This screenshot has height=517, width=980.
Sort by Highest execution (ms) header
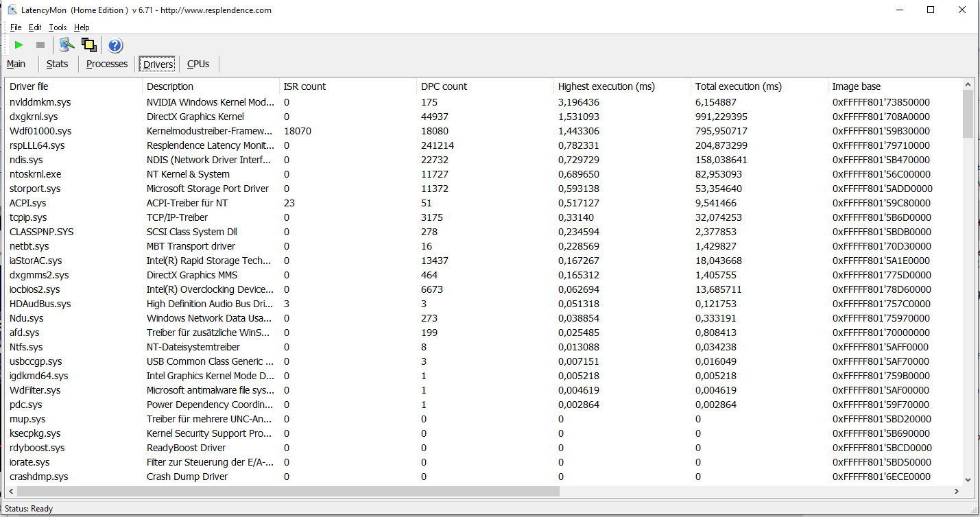pyautogui.click(x=623, y=86)
